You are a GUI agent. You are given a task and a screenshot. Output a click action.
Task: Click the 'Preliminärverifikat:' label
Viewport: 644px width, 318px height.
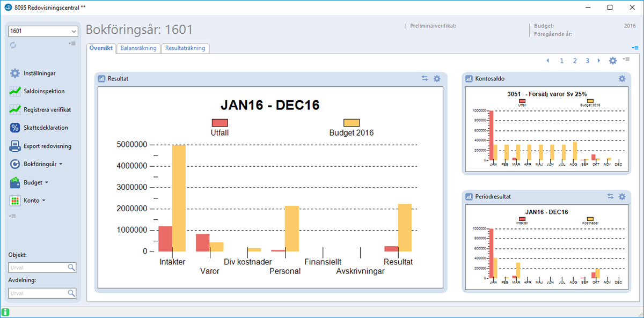433,26
